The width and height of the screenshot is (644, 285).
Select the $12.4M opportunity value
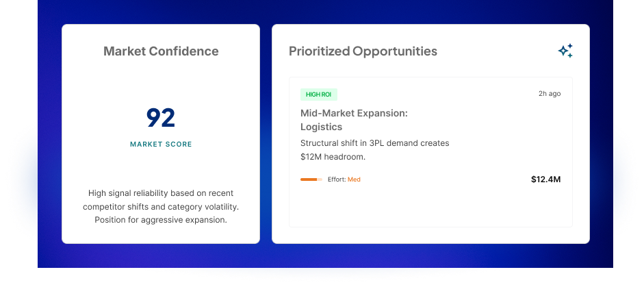pyautogui.click(x=545, y=179)
